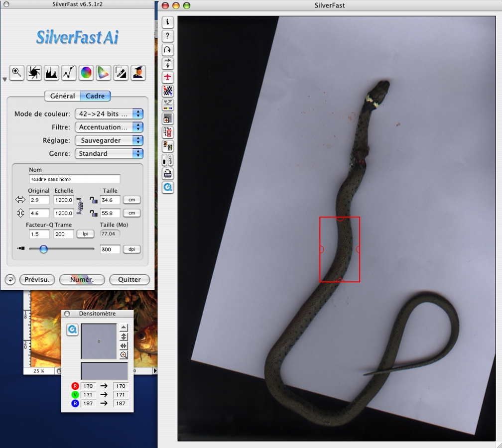Screen dimensions: 502x448
Task: Toggle the proportional scale chain link
Action: click(79, 206)
